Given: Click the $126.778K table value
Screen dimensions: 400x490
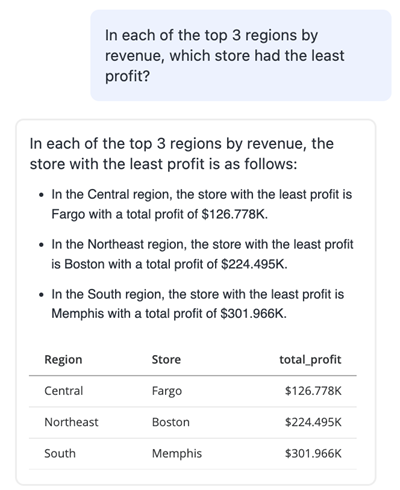Looking at the screenshot, I should (x=313, y=391).
